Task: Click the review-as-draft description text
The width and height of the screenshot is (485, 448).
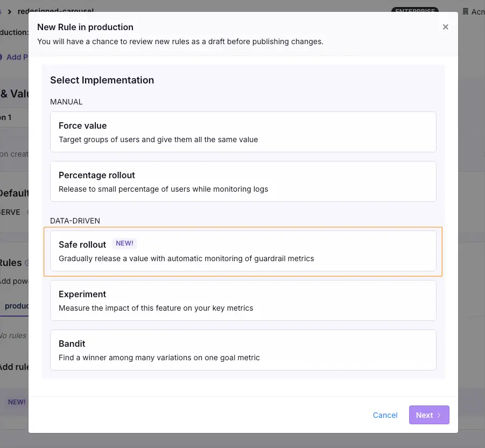Action: pyautogui.click(x=180, y=41)
